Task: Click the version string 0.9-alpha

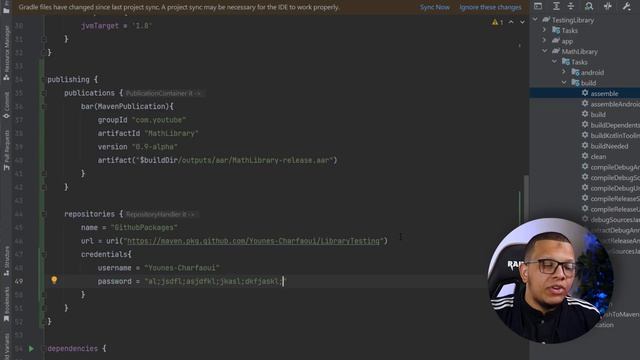Action: point(155,147)
